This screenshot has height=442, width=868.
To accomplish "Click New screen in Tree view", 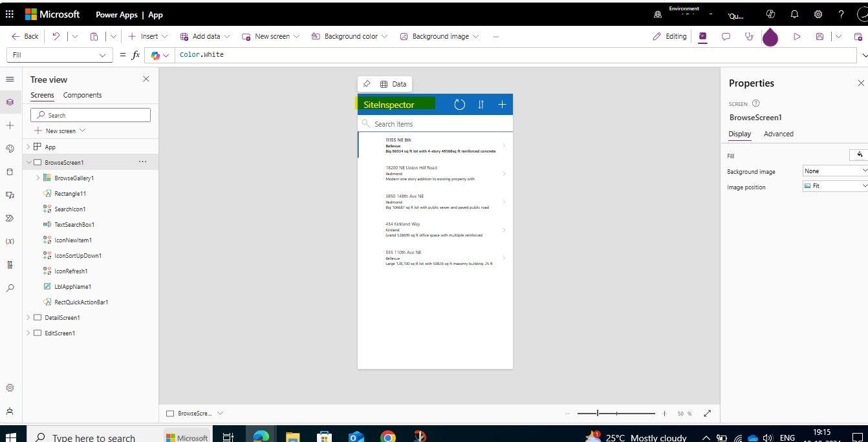I will [60, 131].
